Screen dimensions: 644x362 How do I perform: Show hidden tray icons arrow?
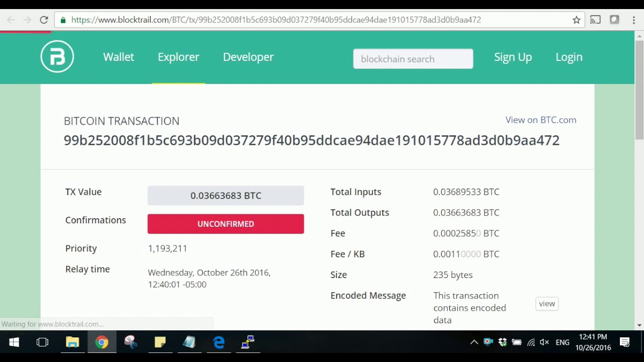tap(474, 342)
